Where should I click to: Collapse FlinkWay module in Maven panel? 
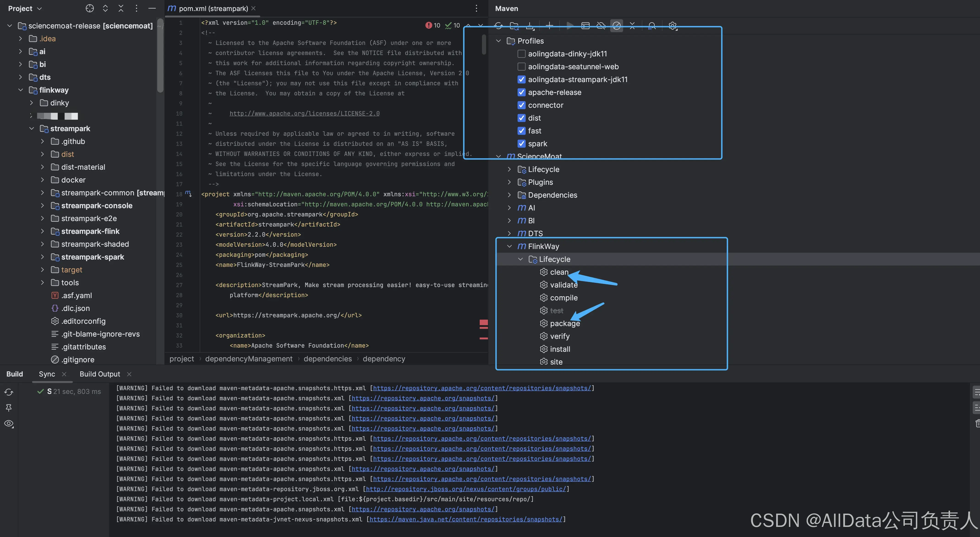(x=509, y=246)
